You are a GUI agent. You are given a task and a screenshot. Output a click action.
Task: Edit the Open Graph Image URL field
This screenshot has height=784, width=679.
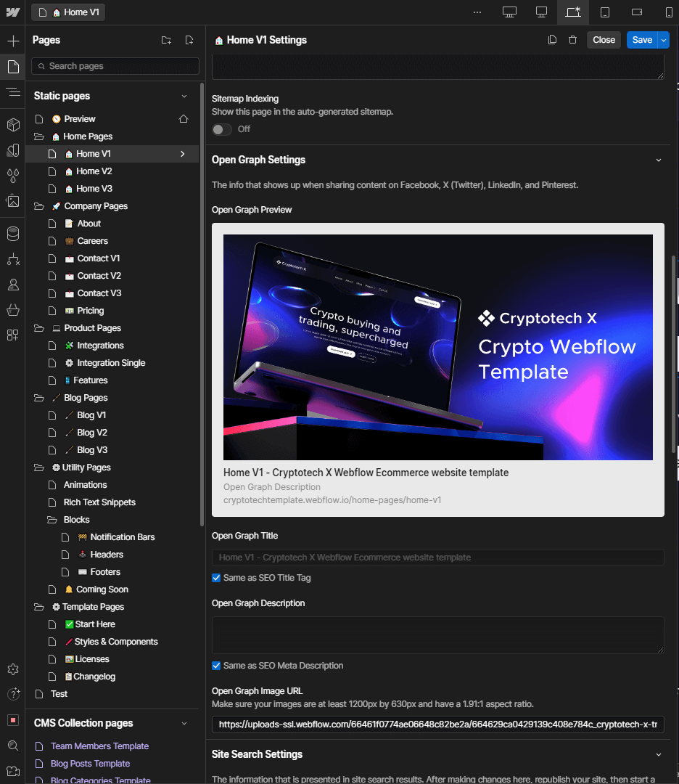[x=437, y=724]
